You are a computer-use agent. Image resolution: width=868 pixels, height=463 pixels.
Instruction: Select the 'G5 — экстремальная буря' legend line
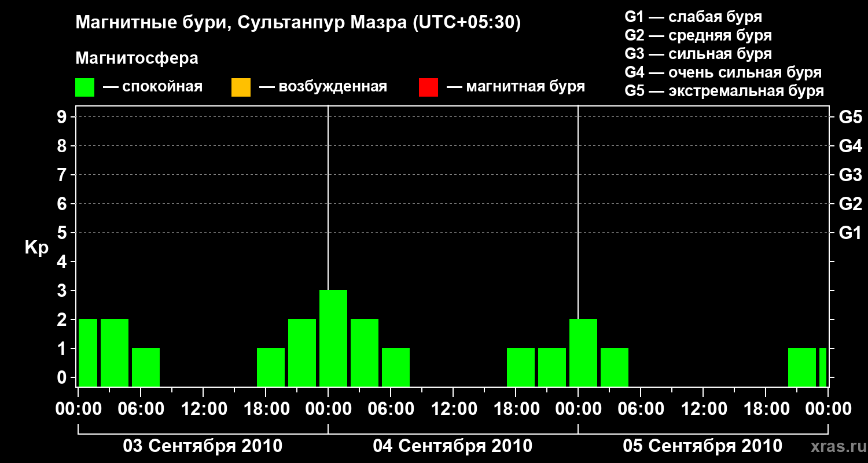coord(724,91)
